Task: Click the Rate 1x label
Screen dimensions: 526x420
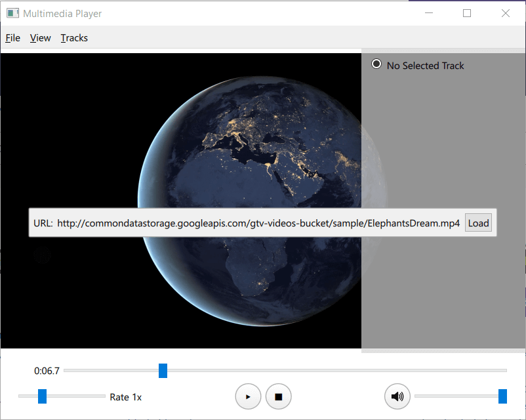Action: tap(125, 397)
